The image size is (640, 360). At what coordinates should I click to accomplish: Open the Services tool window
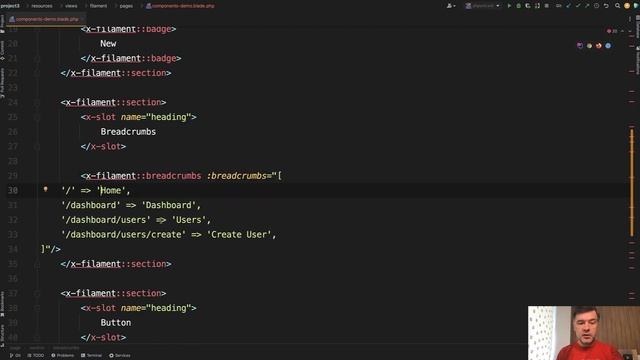tap(120, 356)
